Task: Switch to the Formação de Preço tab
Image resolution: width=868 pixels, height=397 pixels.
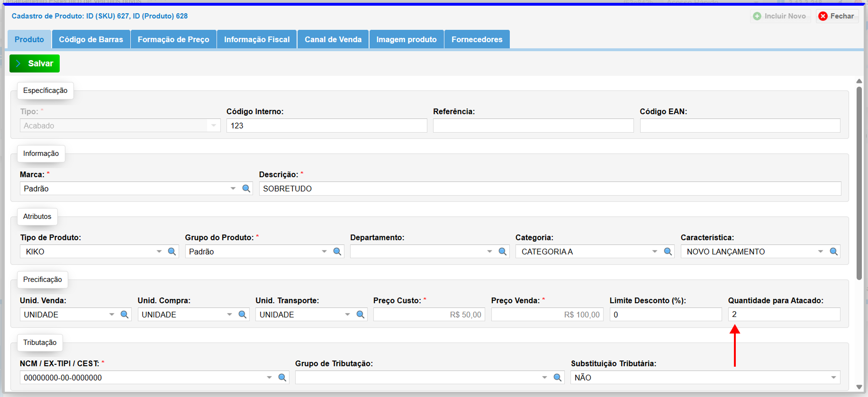Action: (173, 39)
